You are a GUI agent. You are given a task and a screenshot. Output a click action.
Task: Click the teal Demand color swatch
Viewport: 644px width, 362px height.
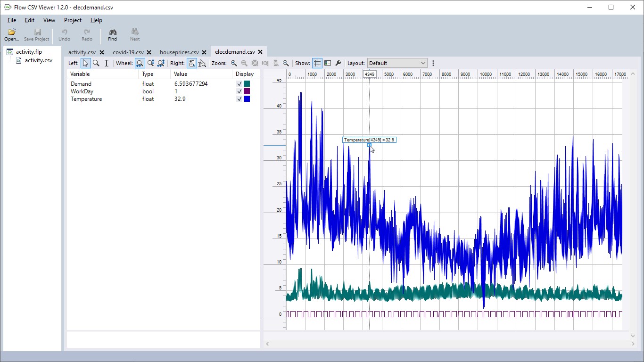coord(247,84)
